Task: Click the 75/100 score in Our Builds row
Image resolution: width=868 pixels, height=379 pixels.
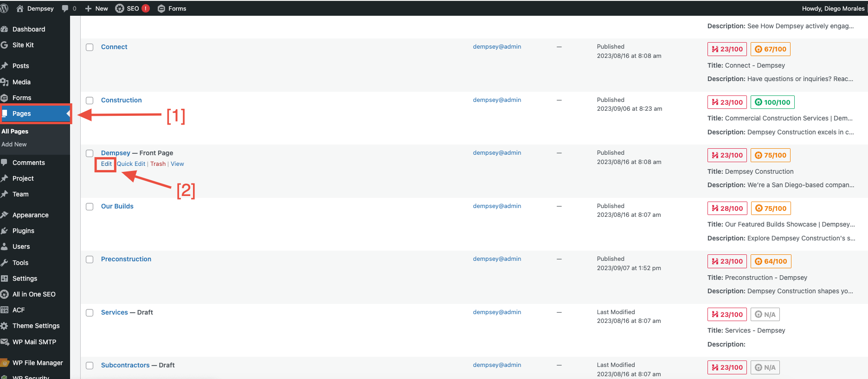Action: pyautogui.click(x=771, y=208)
